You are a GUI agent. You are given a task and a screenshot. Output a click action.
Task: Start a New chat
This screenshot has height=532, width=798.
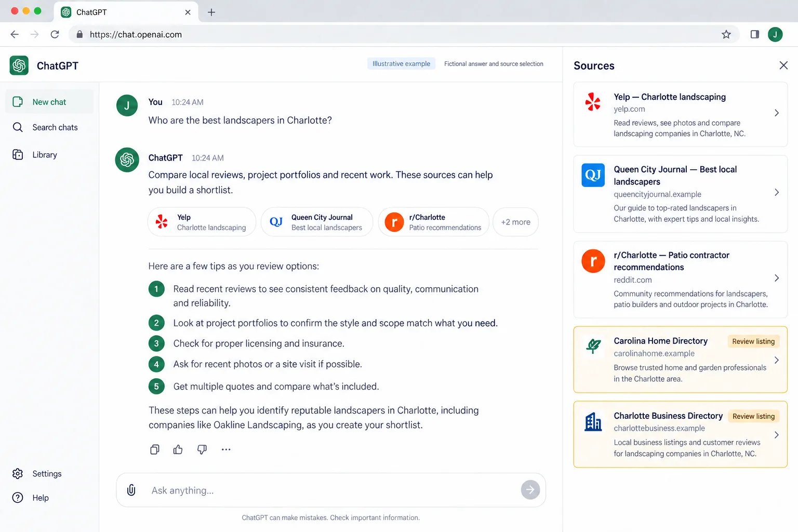pyautogui.click(x=49, y=102)
